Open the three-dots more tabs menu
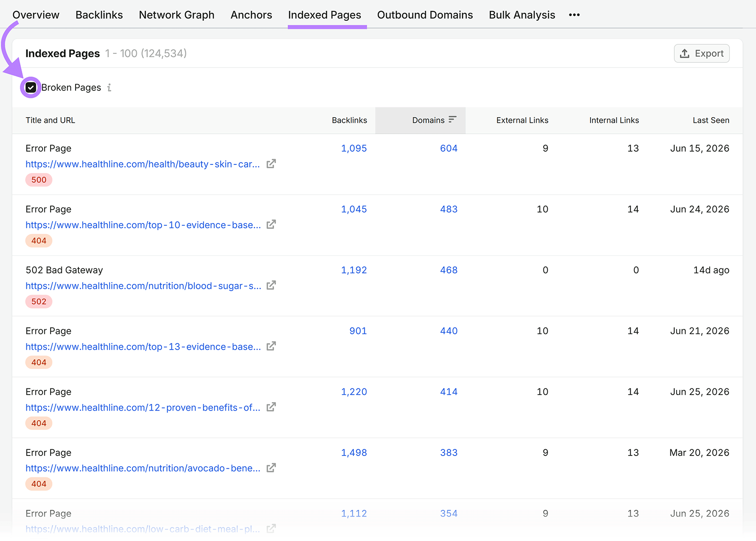The image size is (756, 541). point(574,15)
